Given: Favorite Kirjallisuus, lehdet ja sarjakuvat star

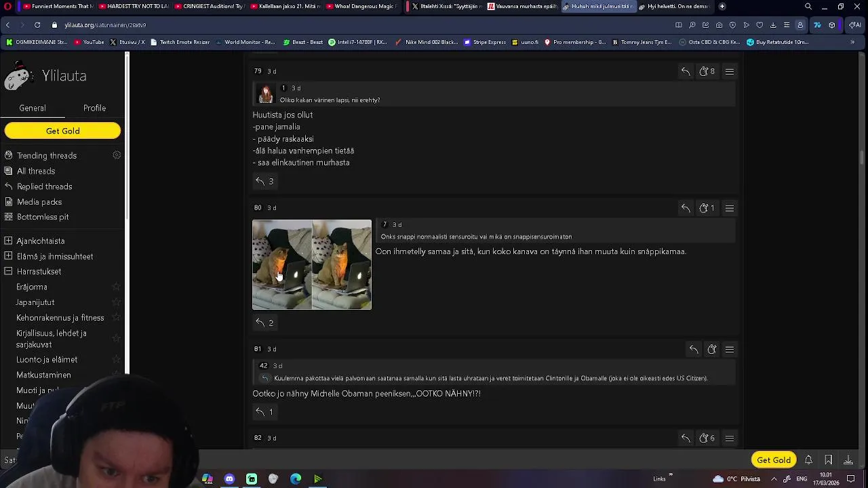Looking at the screenshot, I should 116,338.
